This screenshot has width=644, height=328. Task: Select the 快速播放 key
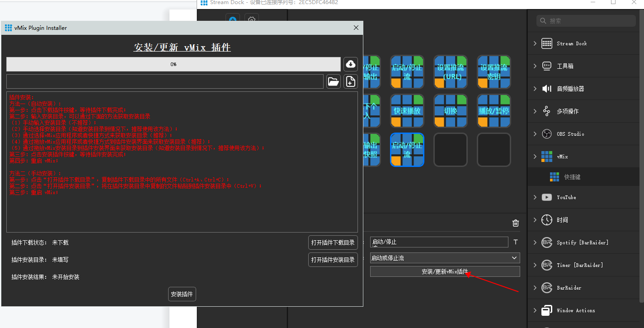pyautogui.click(x=407, y=111)
